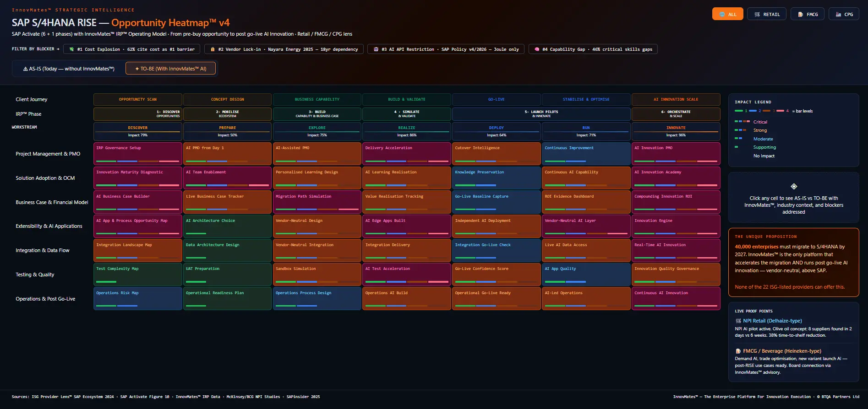Open the Compounding Innovation ROI cell
Image resolution: width=868 pixels, height=409 pixels.
[676, 202]
